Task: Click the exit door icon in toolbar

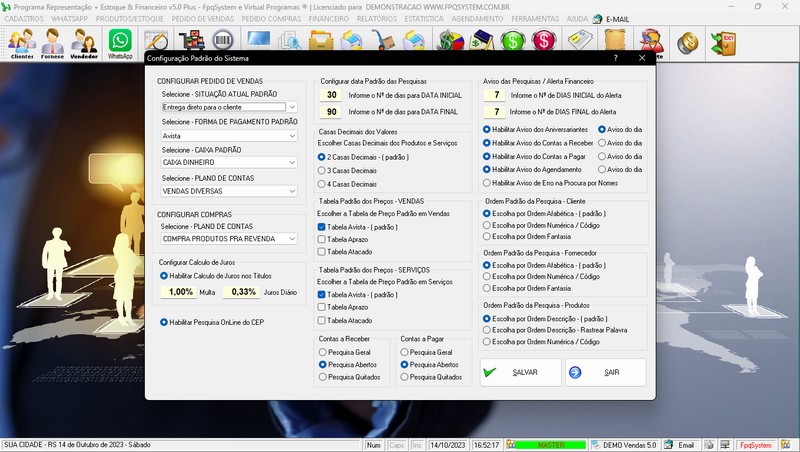Action: point(722,42)
